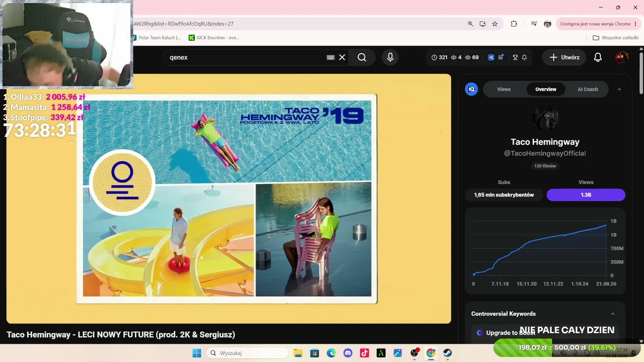Open the Chrome three-dot menu
The height and width of the screenshot is (362, 644).
[635, 24]
